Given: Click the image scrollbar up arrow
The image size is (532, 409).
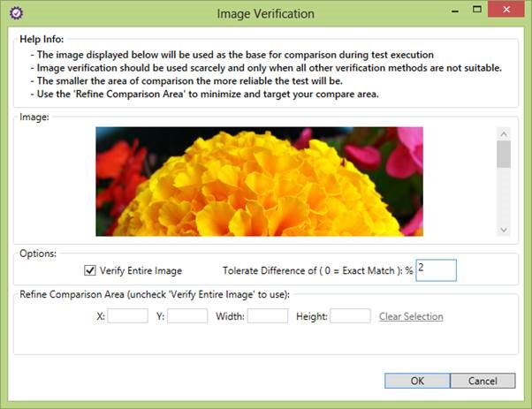Looking at the screenshot, I should click(x=504, y=134).
